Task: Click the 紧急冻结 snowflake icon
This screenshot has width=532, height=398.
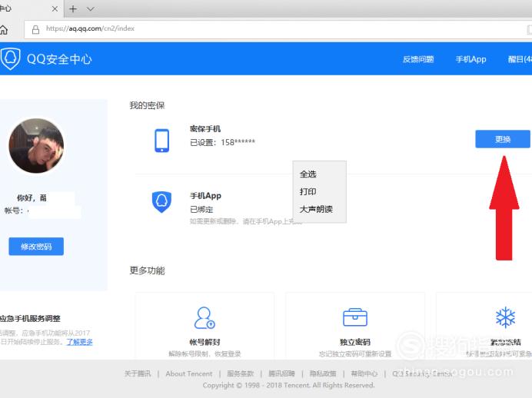Action: 505,317
